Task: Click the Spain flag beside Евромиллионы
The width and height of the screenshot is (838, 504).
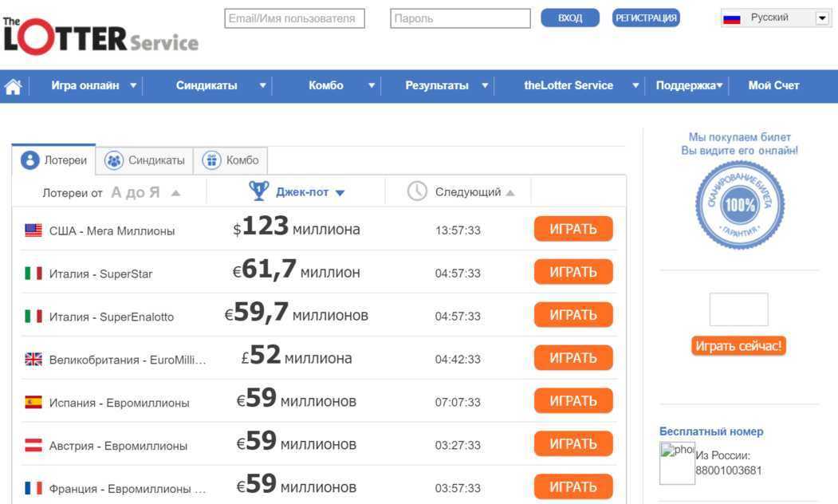Action: click(33, 402)
